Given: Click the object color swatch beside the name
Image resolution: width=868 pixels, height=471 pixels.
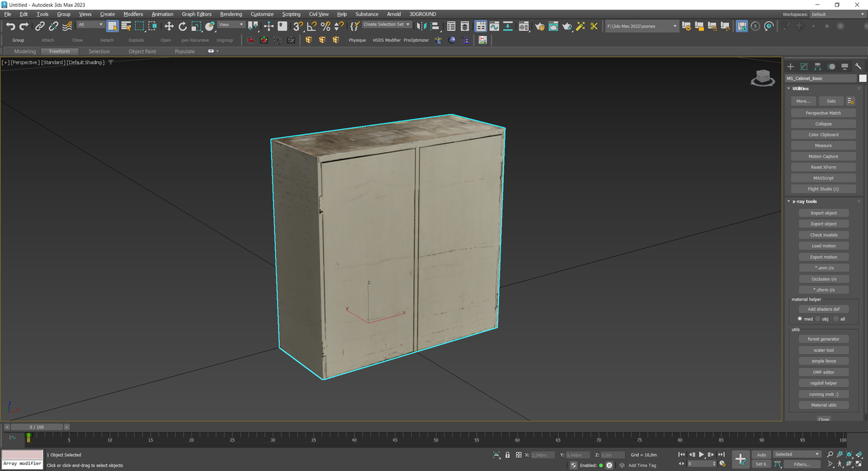Looking at the screenshot, I should point(863,78).
